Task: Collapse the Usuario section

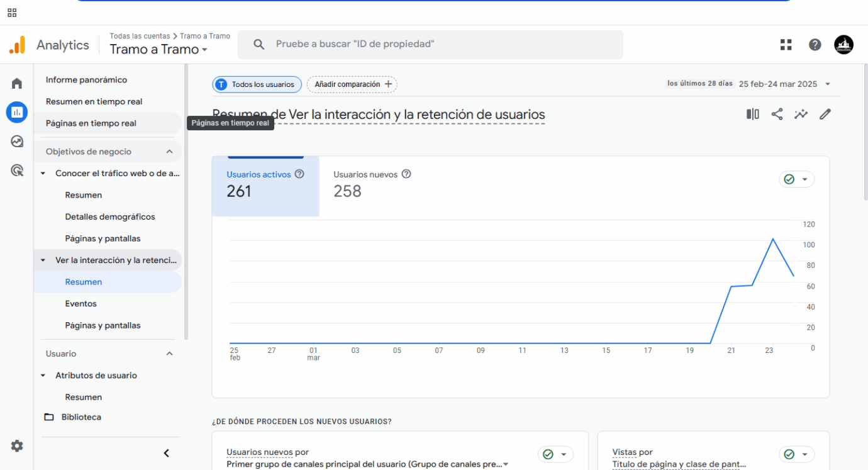Action: 169,354
